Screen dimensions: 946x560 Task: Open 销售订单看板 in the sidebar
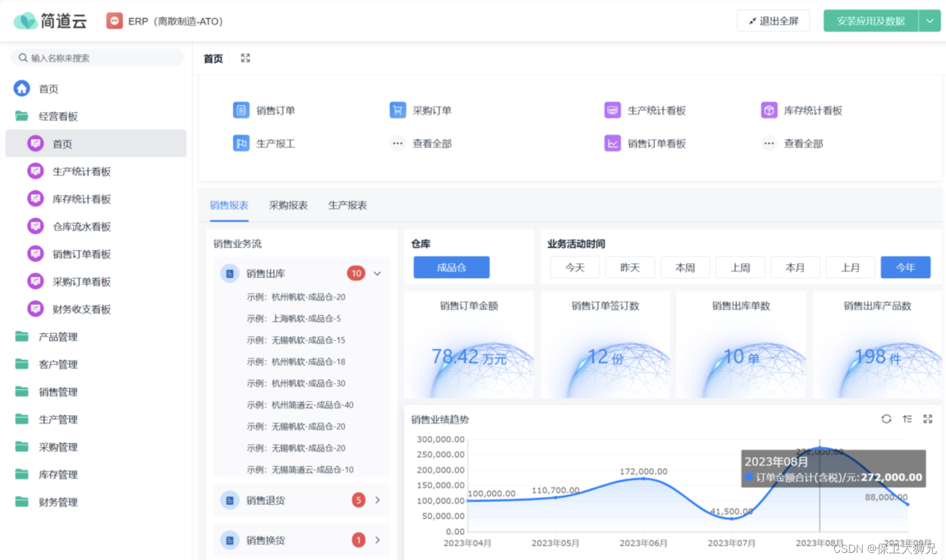(96, 254)
